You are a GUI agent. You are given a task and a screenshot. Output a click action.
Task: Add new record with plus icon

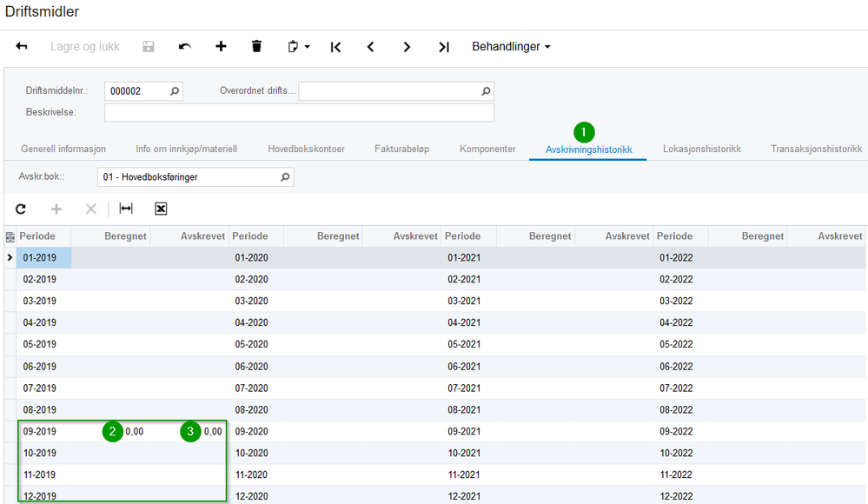point(221,47)
